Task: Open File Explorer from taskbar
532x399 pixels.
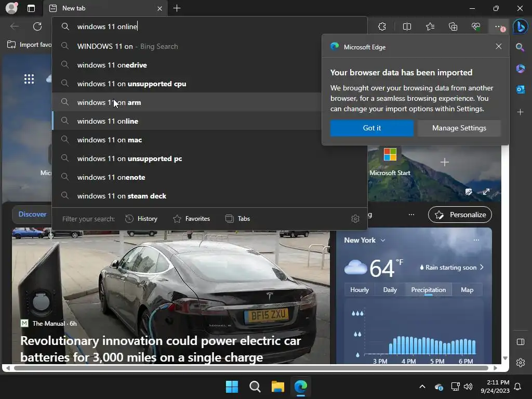Action: point(277,387)
